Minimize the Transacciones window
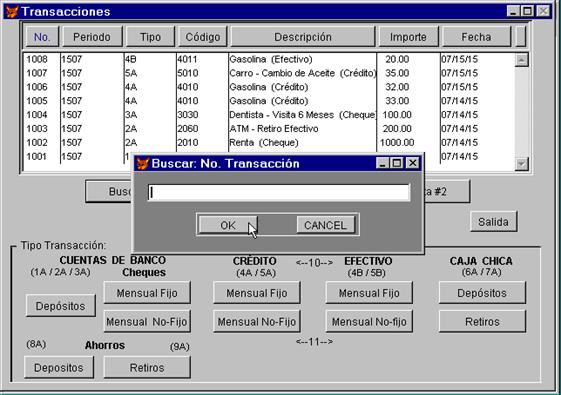The height and width of the screenshot is (395, 561). click(x=513, y=11)
